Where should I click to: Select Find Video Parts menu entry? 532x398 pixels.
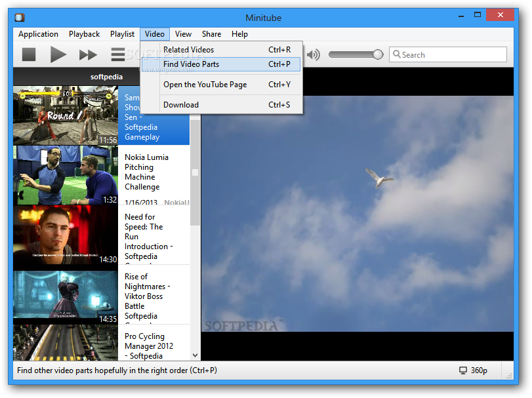tap(221, 64)
